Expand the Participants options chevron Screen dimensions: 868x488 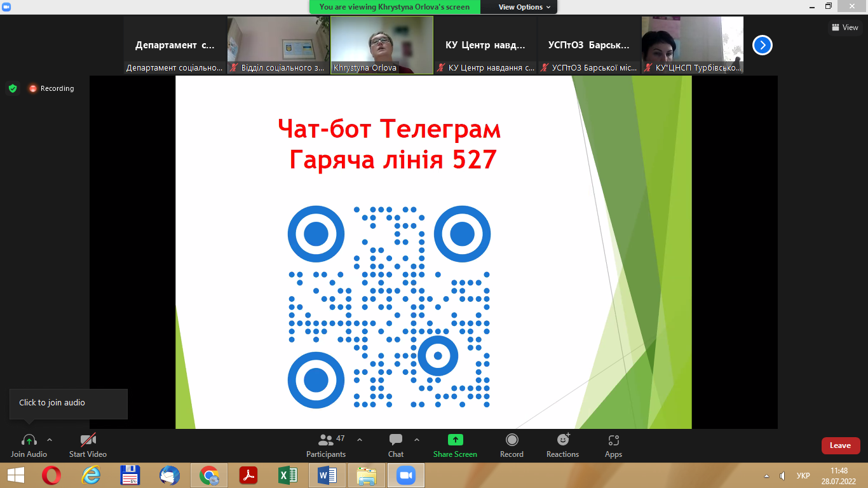[x=360, y=440]
